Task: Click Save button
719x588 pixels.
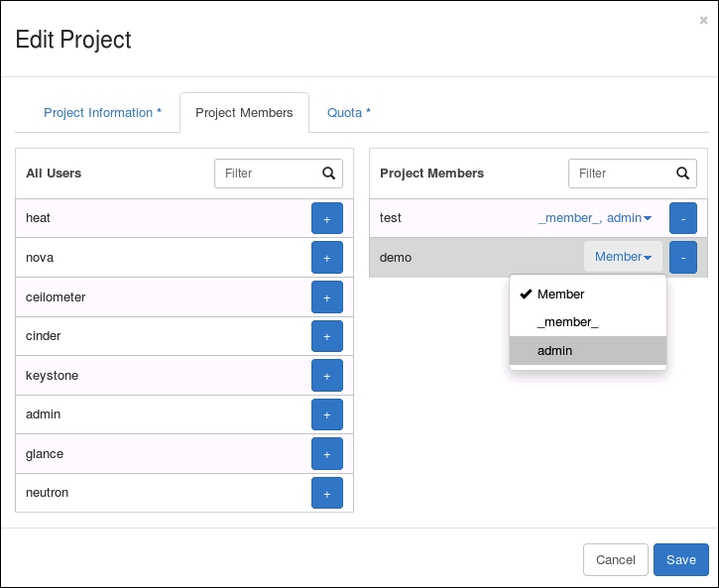Action: tap(680, 560)
